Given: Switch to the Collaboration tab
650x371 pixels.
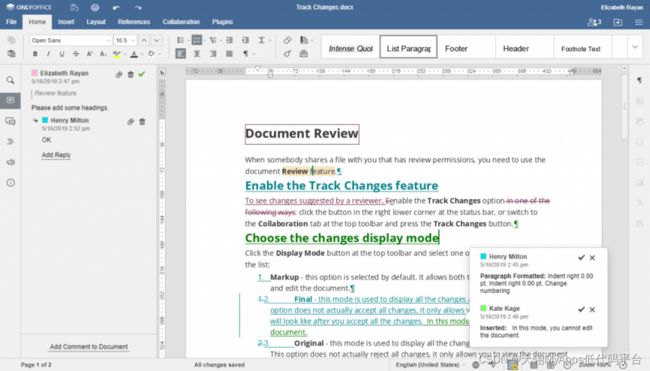Looking at the screenshot, I should point(181,22).
